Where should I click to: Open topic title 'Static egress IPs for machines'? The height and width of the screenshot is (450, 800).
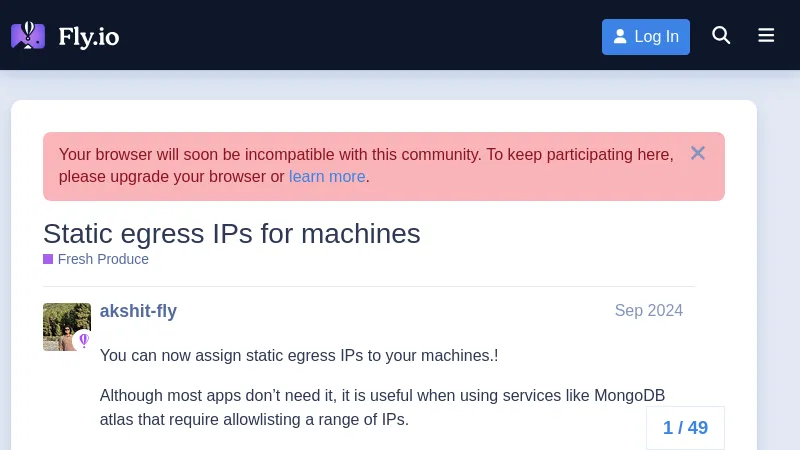pos(231,234)
